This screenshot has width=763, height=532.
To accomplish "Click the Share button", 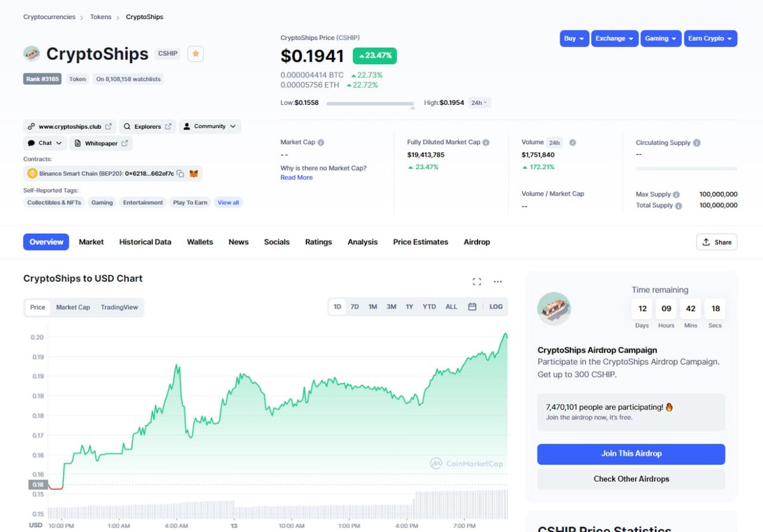I will click(717, 242).
